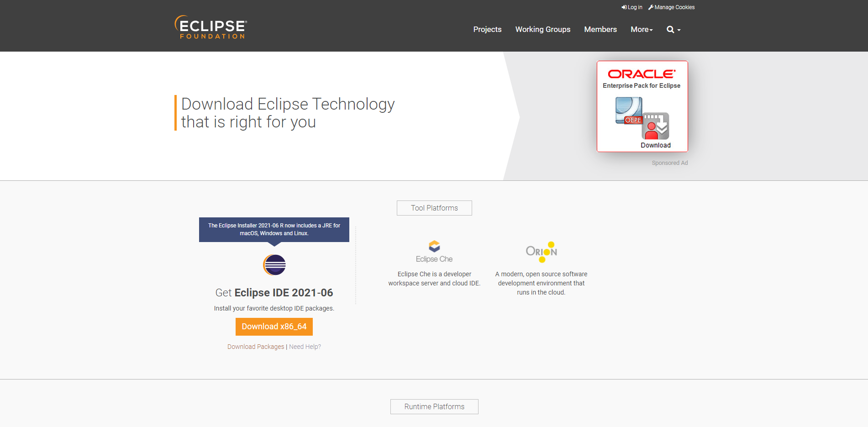Expand the More menu

click(642, 30)
